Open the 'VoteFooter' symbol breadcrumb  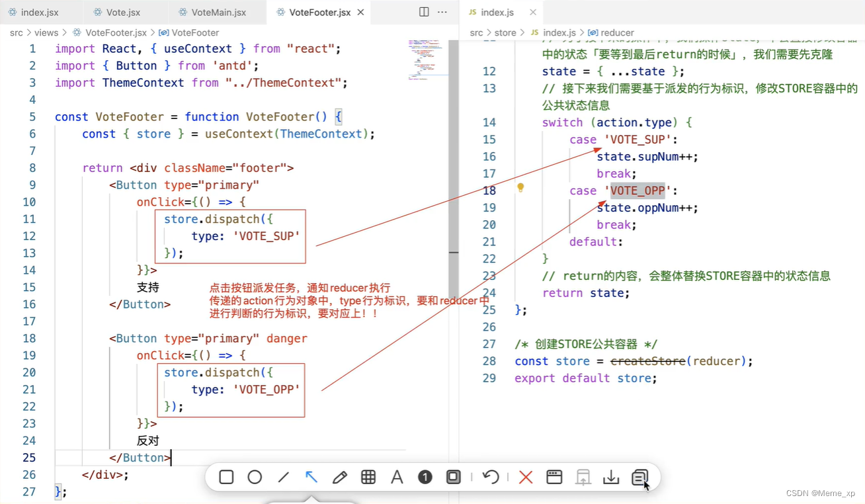coord(194,32)
